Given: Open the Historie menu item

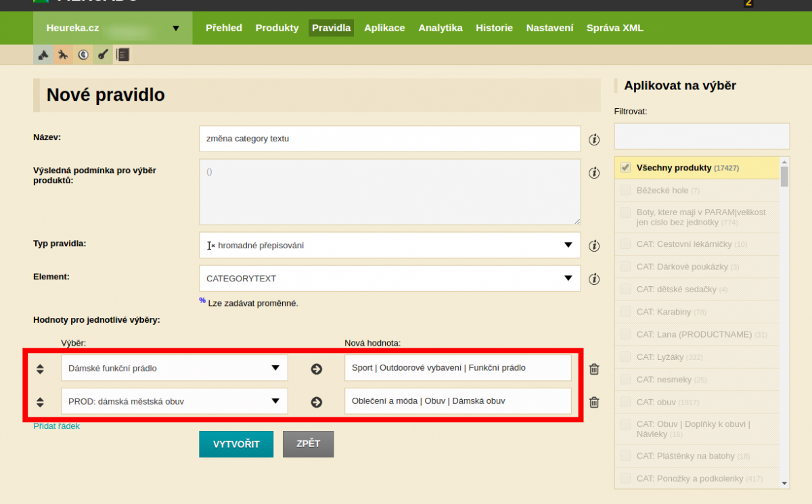Looking at the screenshot, I should 494,28.
